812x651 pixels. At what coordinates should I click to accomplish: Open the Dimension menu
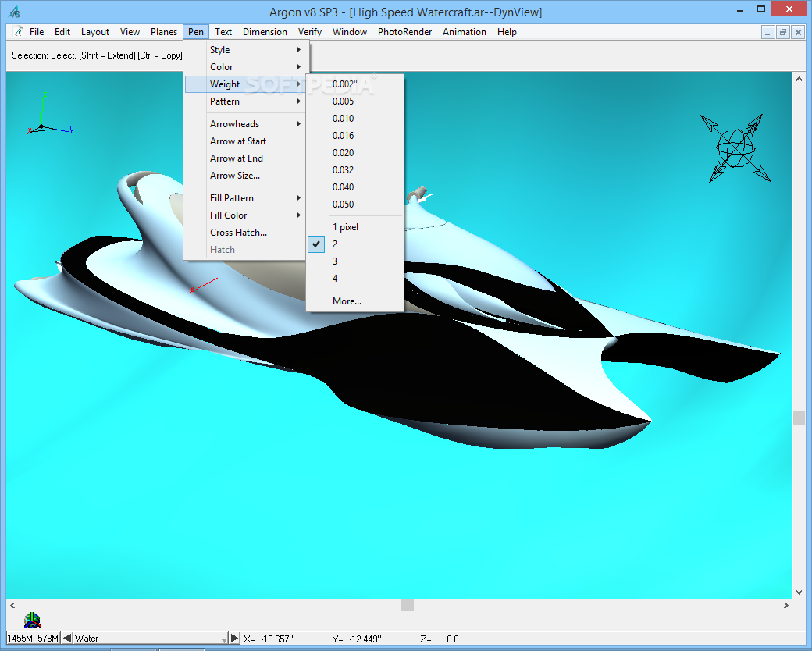coord(265,31)
